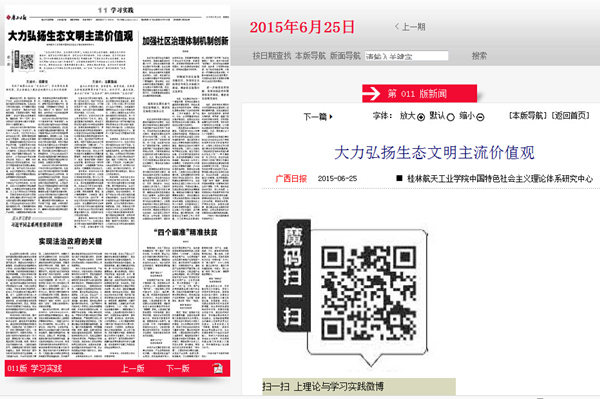Open 按日期查找 date lookup

tap(272, 56)
